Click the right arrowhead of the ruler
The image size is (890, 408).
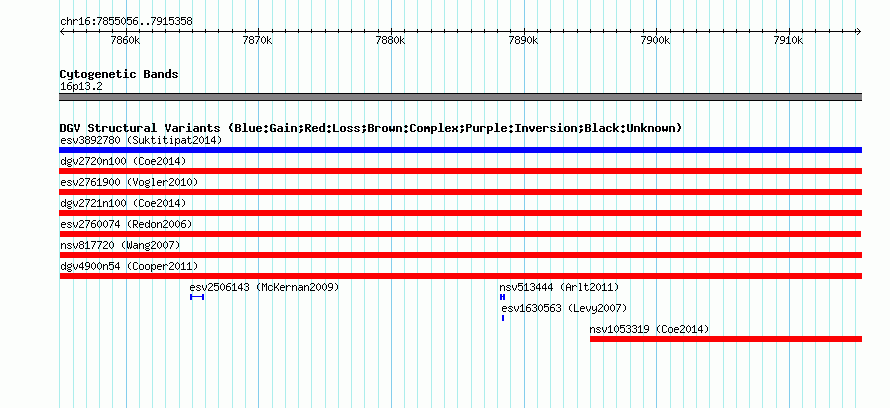pyautogui.click(x=858, y=31)
